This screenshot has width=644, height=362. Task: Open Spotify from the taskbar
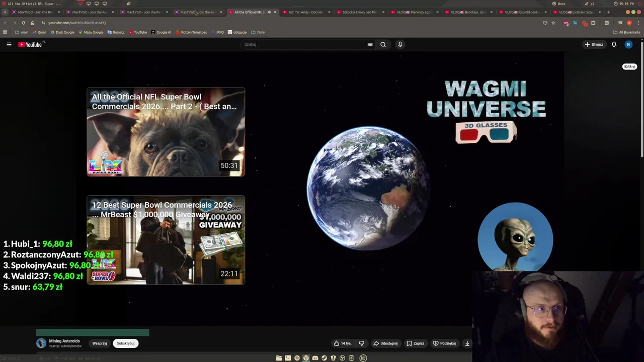coord(297,358)
